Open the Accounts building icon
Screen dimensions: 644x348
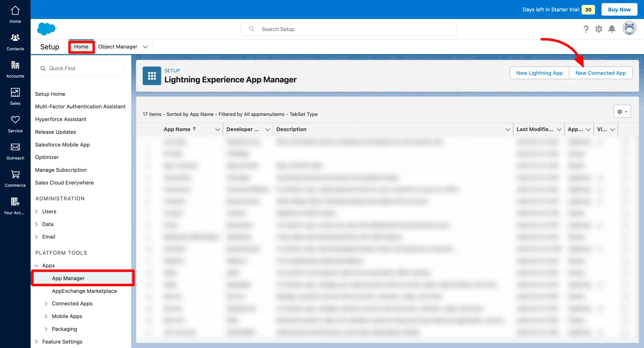(x=15, y=65)
